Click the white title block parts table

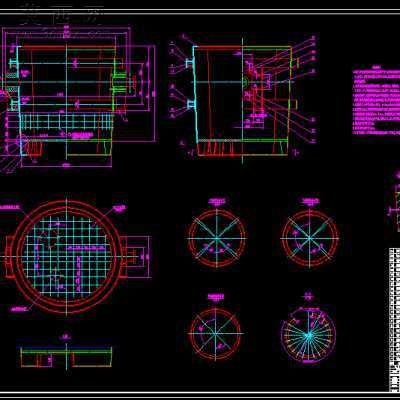coord(394,319)
